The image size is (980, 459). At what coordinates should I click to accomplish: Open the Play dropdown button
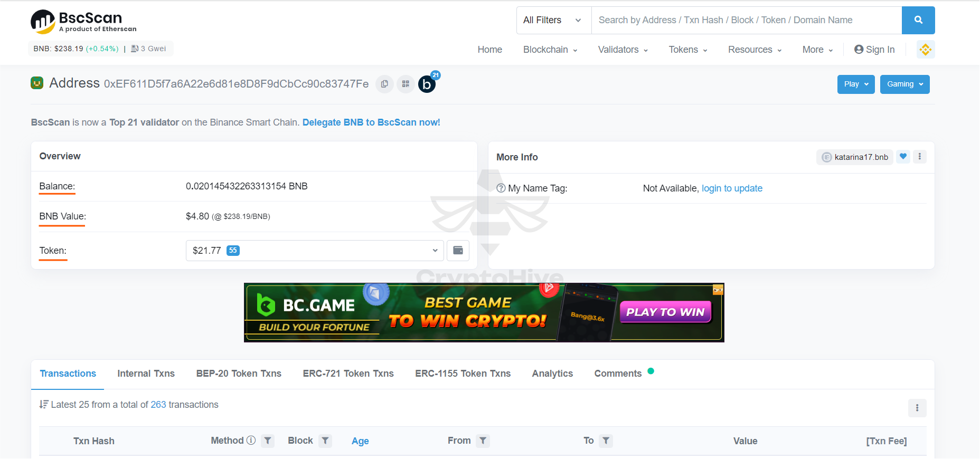pos(856,84)
